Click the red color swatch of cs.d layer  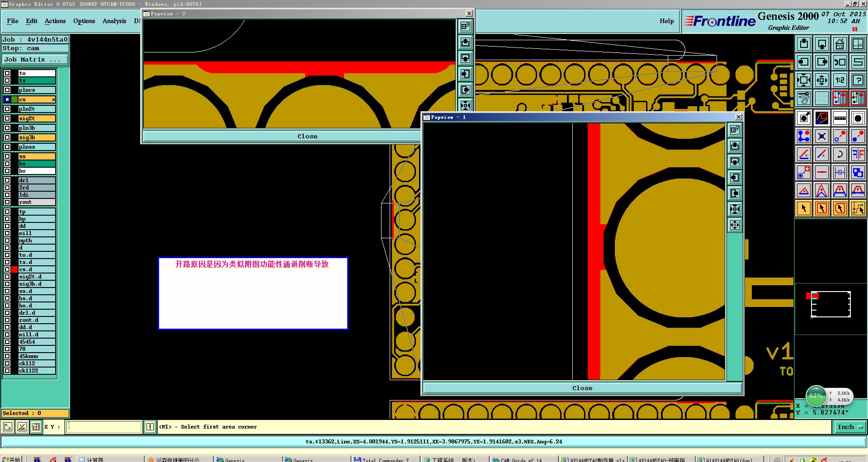point(14,269)
